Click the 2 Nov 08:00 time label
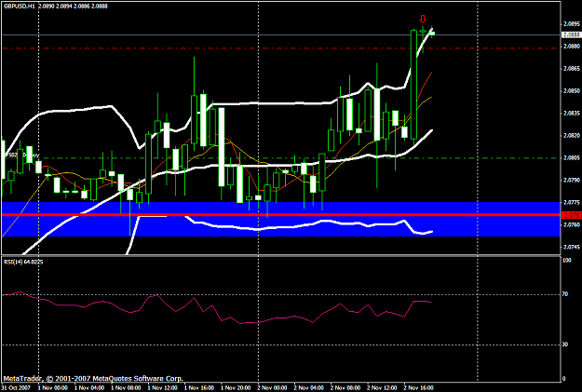Viewport: 582px width, 392px height. tap(345, 388)
